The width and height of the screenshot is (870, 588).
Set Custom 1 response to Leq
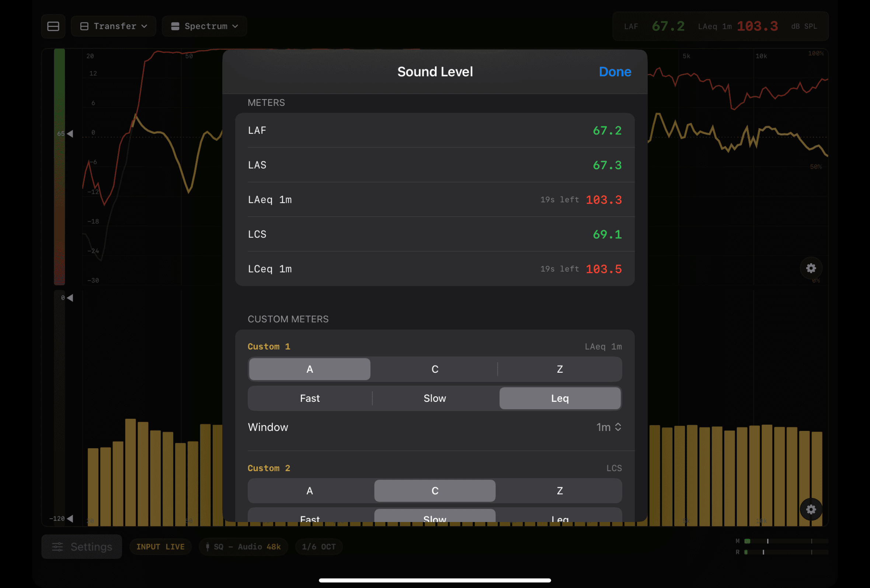560,398
